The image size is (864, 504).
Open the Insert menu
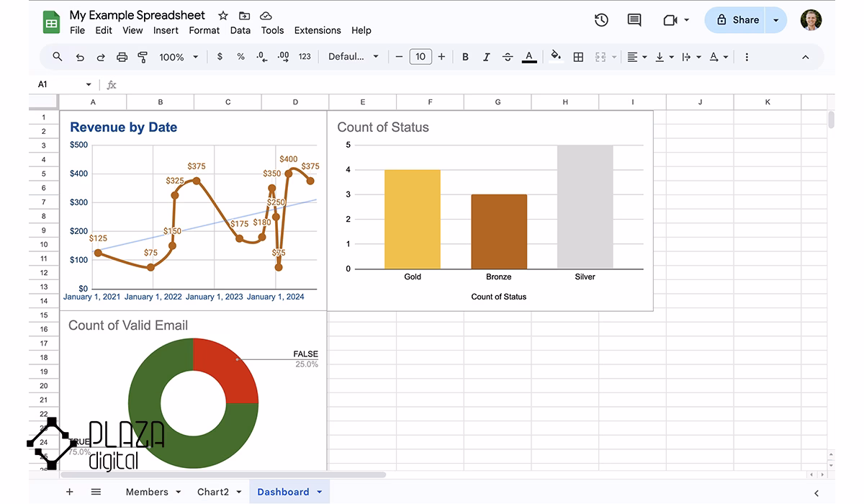point(166,30)
